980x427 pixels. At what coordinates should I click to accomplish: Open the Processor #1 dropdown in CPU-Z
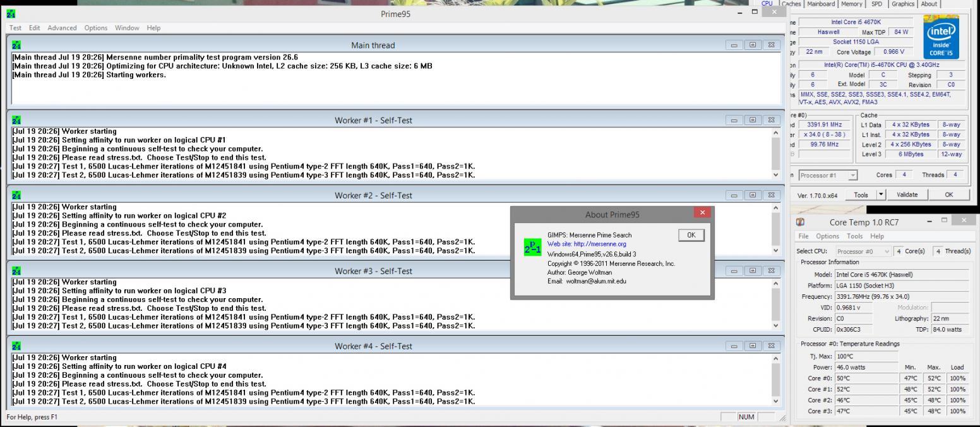coord(852,176)
